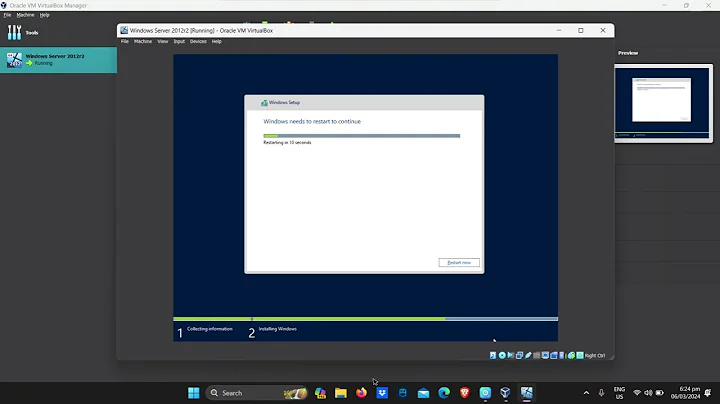Open File Explorer from the taskbar
Screen dimensions: 720x404
tap(341, 393)
